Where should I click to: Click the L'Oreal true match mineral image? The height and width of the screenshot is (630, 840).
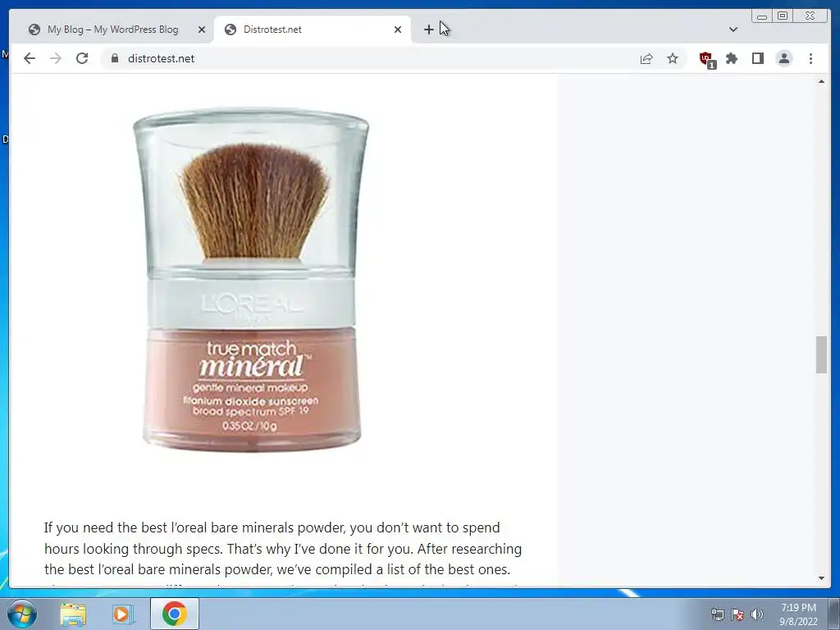pyautogui.click(x=251, y=280)
